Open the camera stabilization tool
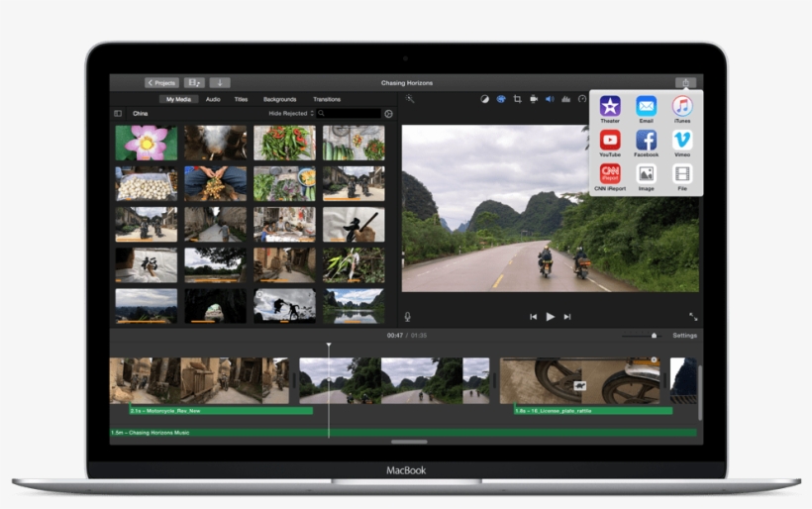812x509 pixels. pos(534,99)
